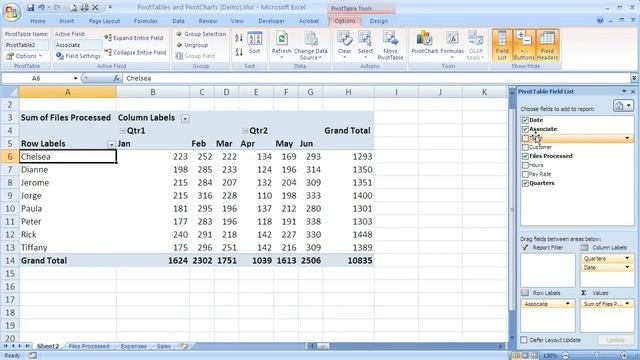Open Sum of Files Processed values dropdown
The width and height of the screenshot is (640, 360).
[627, 304]
